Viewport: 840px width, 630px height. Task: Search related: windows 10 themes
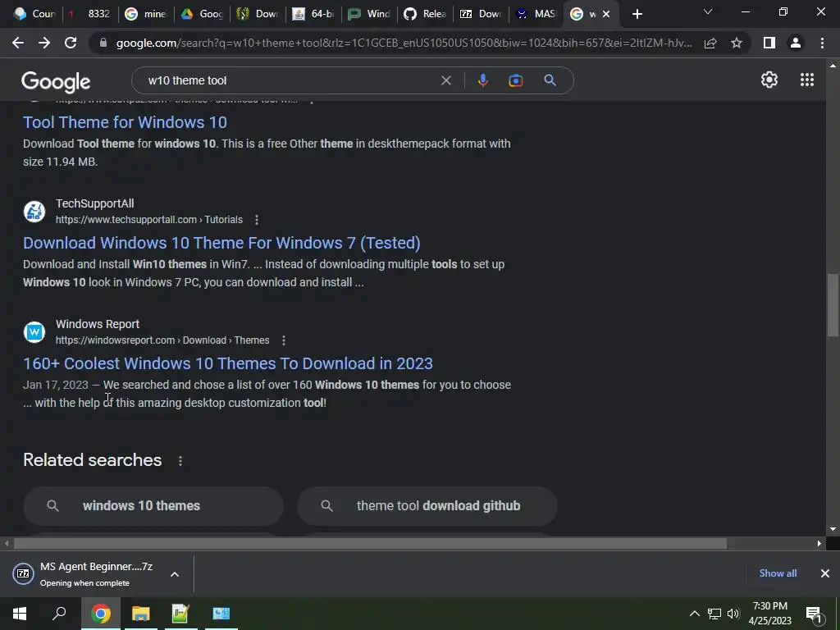[153, 505]
